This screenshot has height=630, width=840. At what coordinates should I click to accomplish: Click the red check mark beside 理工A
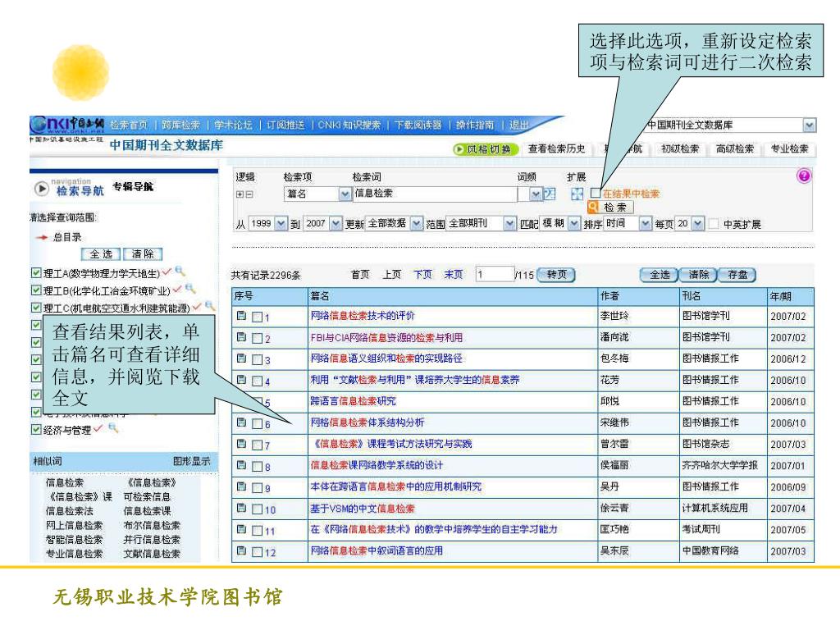pyautogui.click(x=167, y=272)
